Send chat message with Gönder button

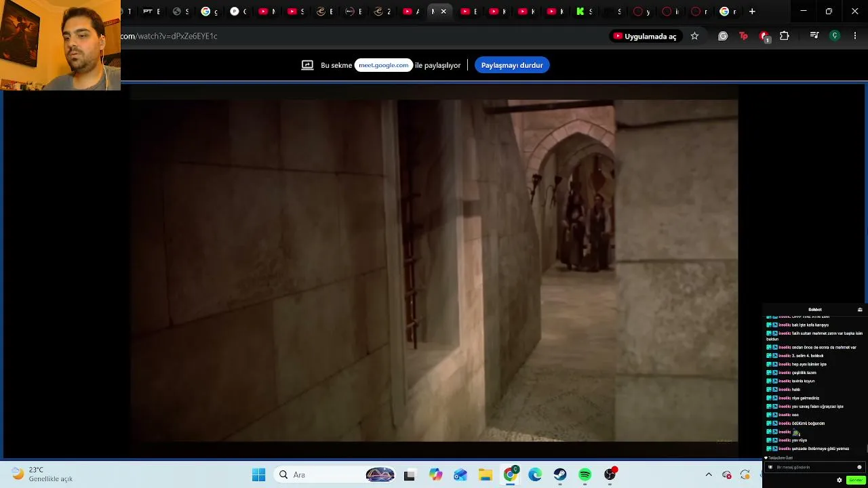(x=855, y=480)
